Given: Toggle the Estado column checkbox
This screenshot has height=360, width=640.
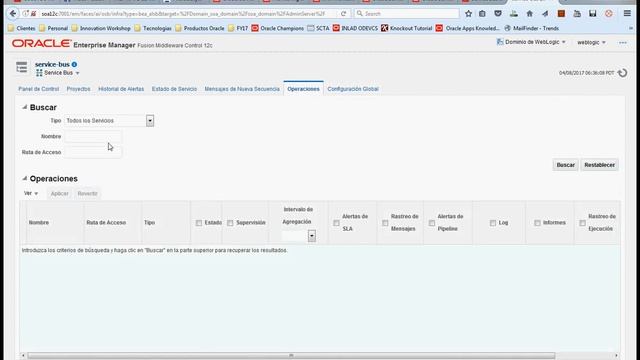Looking at the screenshot, I should (199, 223).
